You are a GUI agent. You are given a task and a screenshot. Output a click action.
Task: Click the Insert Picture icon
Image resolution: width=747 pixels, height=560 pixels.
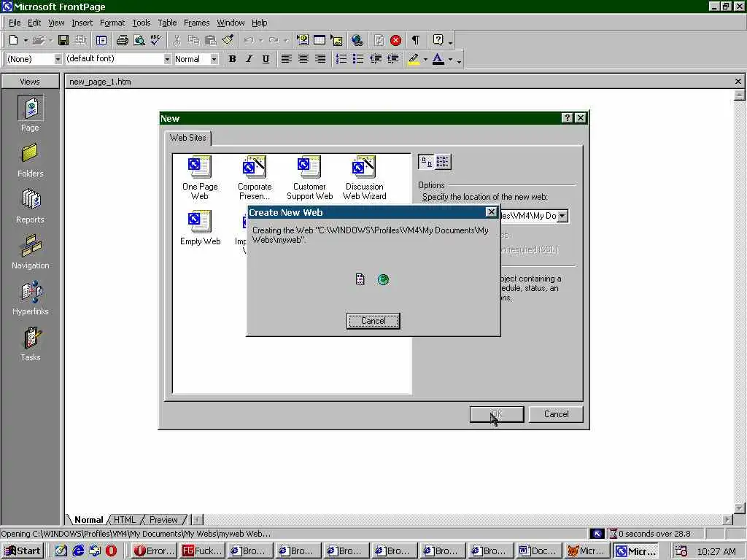[x=336, y=41]
